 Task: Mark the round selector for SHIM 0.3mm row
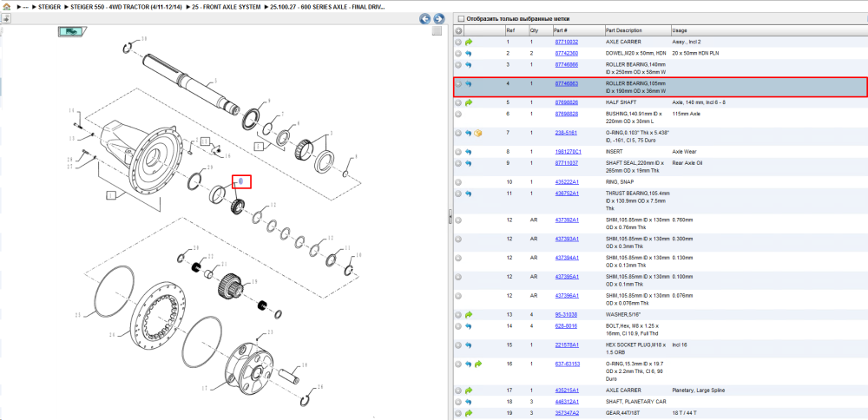coord(458,239)
